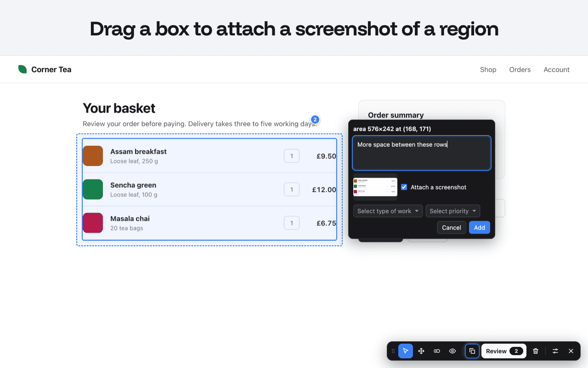Viewport: 588px width, 368px height.
Task: Delete annotations with the trash icon
Action: [536, 351]
